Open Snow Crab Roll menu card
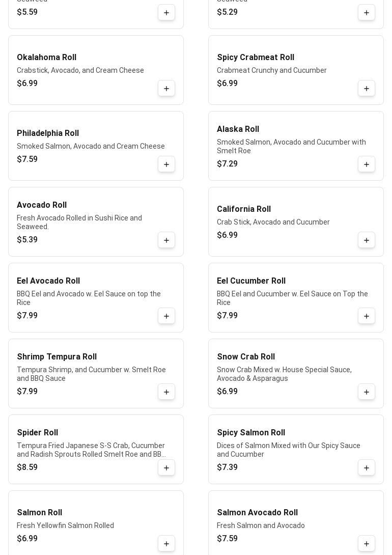Viewport: 392px width, 555px height. (285, 374)
